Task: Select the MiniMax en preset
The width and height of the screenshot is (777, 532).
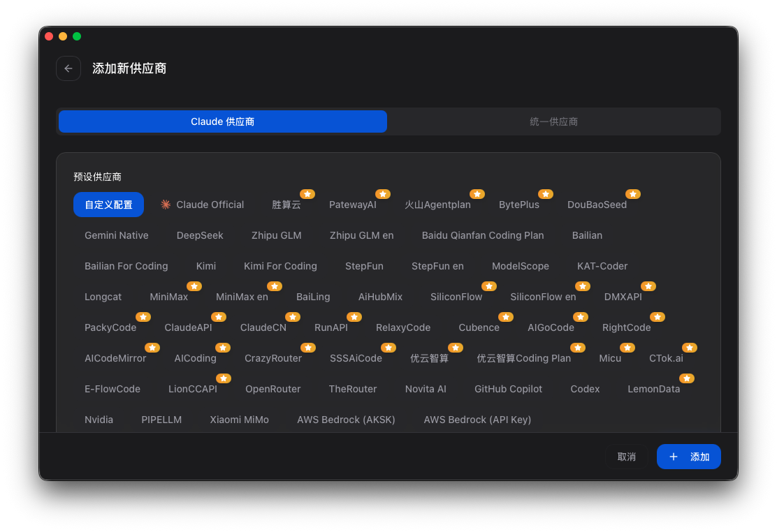Action: pyautogui.click(x=242, y=297)
